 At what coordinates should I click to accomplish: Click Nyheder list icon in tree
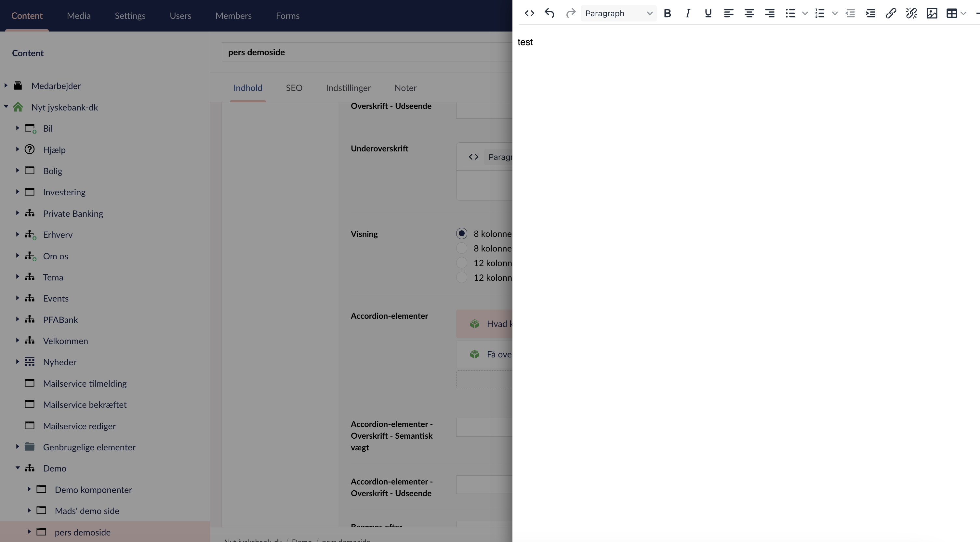click(x=30, y=362)
